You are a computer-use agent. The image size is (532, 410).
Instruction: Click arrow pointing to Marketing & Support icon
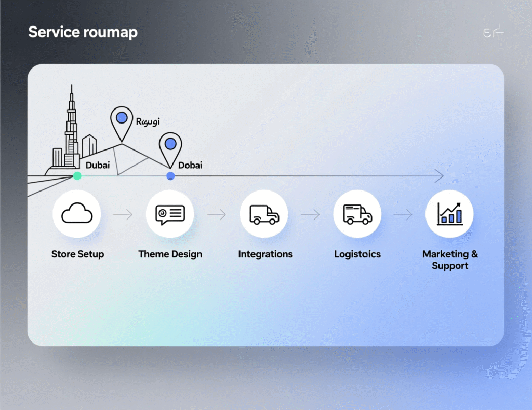coord(403,214)
